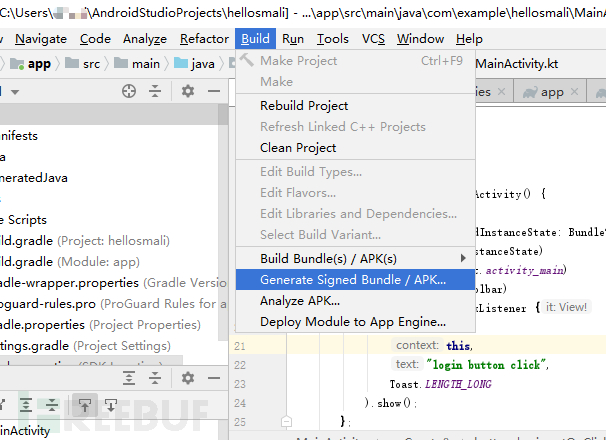The width and height of the screenshot is (606, 440).
Task: Click the 'it: View!' inlay hint
Action: pyautogui.click(x=566, y=307)
